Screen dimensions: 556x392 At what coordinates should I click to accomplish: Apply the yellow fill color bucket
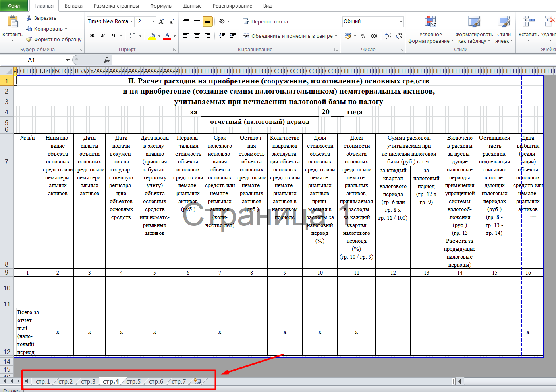point(152,36)
